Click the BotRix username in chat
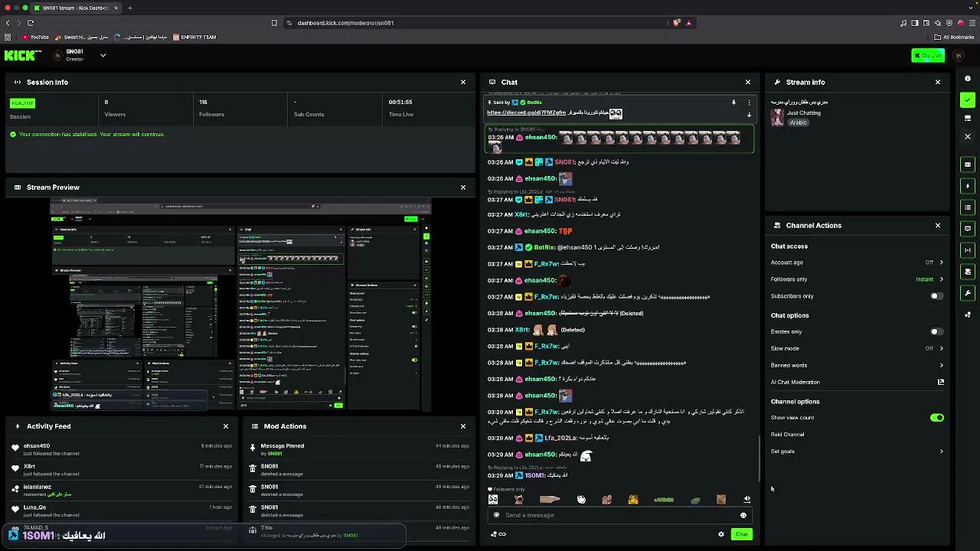The height and width of the screenshot is (551, 980). pos(544,247)
